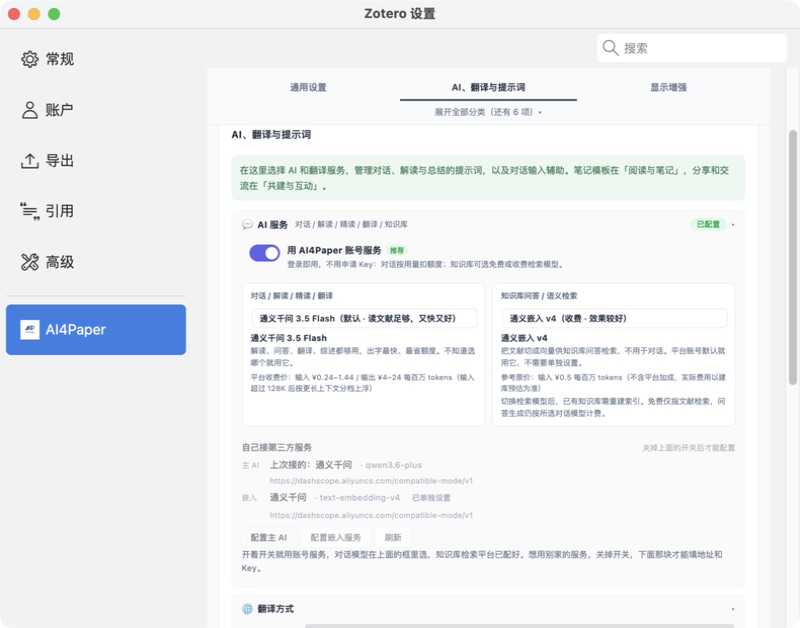800x628 pixels.
Task: Click the 翻译方式 globe icon
Action: click(247, 609)
